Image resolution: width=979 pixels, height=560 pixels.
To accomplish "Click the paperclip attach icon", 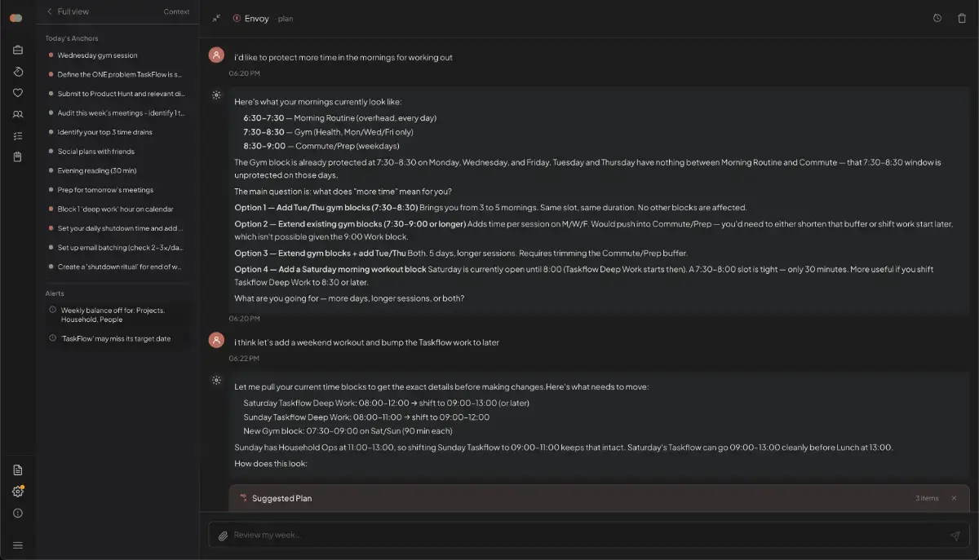I will [x=223, y=536].
